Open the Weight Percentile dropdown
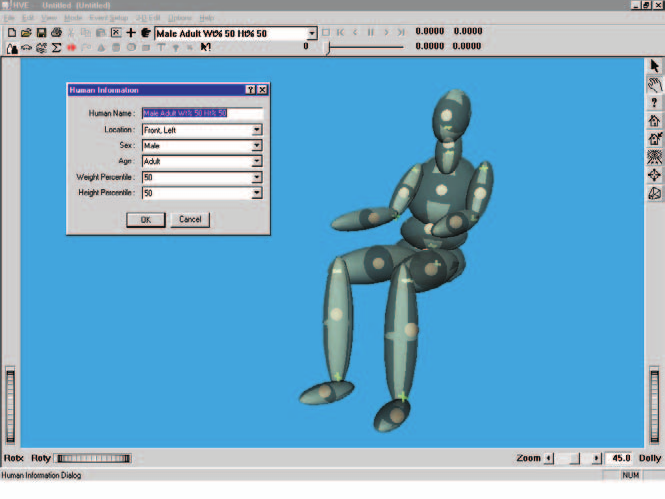Screen dimensions: 665x499 [257, 177]
